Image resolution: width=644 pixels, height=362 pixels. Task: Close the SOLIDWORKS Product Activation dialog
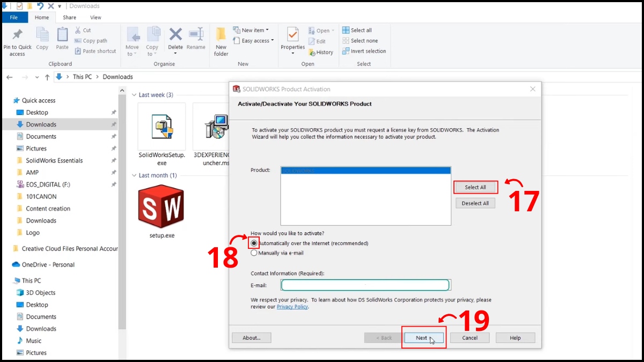click(533, 89)
